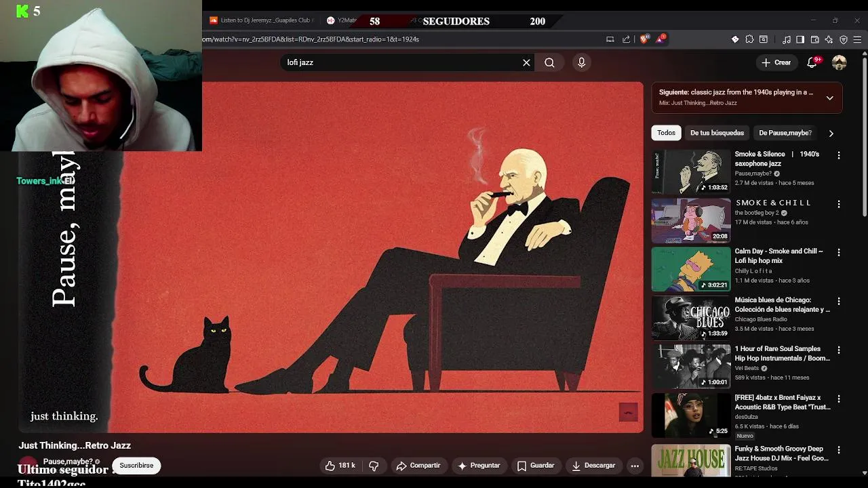Open 4batz x Brent Faiyaz beat thumbnail

pos(691,415)
